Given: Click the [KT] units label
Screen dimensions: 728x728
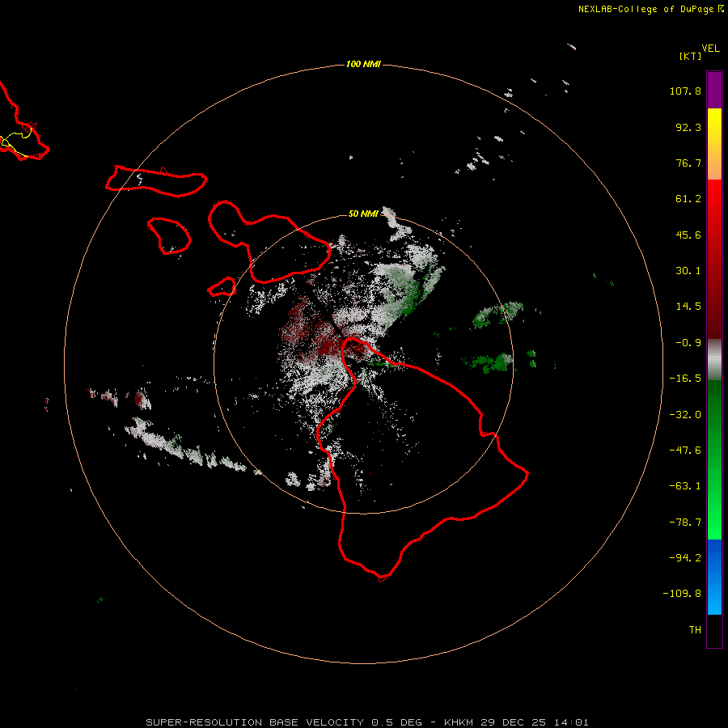Looking at the screenshot, I should click(x=691, y=56).
